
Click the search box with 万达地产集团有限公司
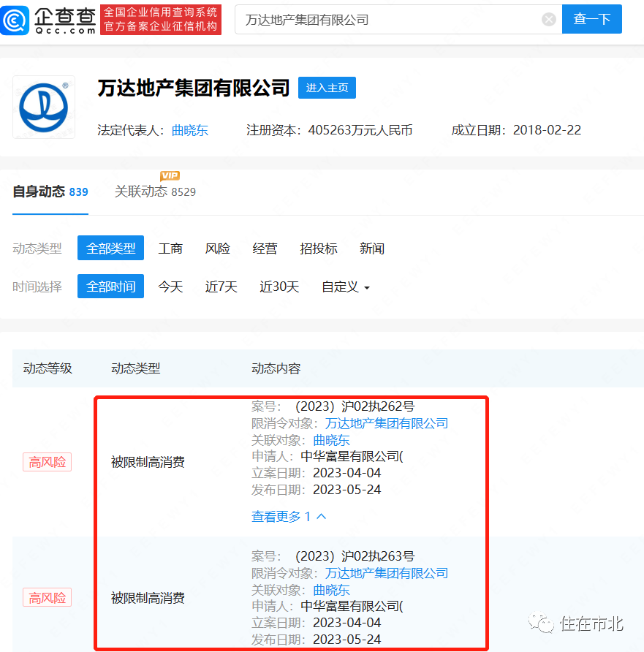point(398,19)
